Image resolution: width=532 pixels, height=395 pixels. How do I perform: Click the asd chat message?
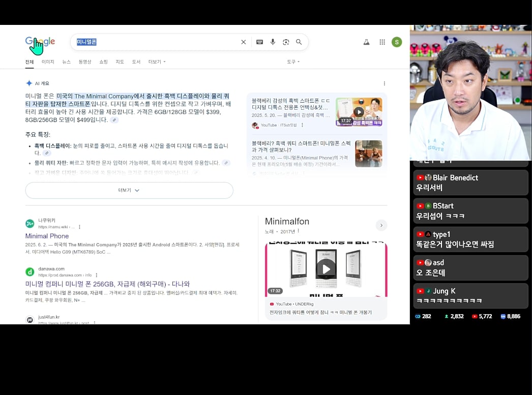pyautogui.click(x=470, y=267)
